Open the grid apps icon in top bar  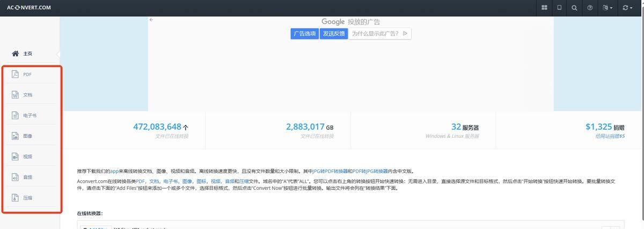(x=544, y=8)
